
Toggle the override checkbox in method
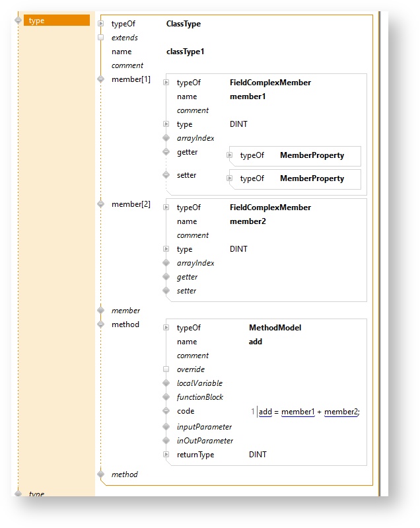166,369
